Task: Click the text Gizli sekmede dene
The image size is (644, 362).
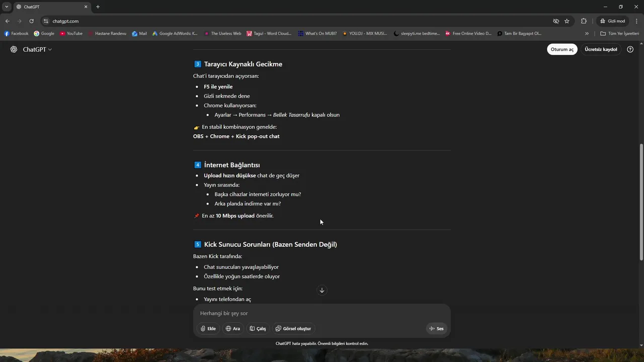Action: 226,96
